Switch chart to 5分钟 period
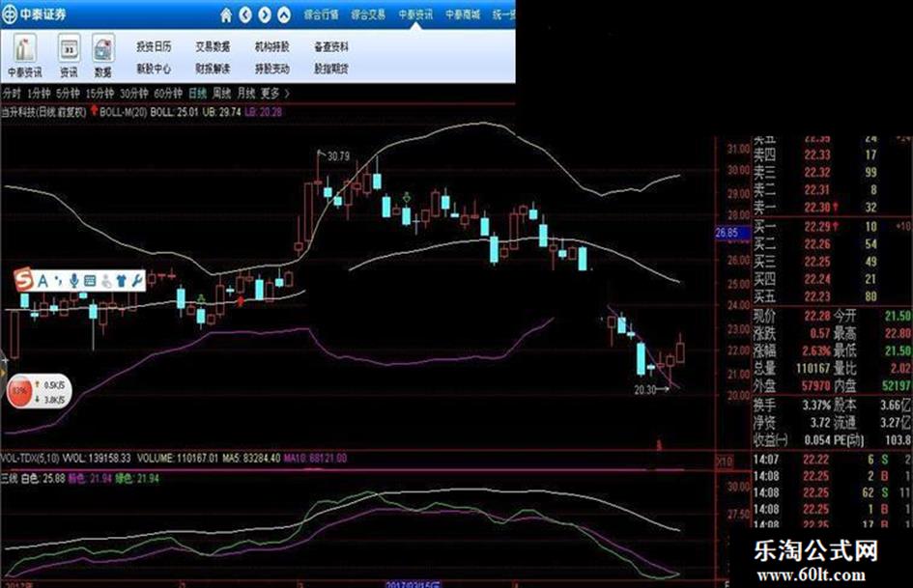The image size is (913, 588). 69,93
